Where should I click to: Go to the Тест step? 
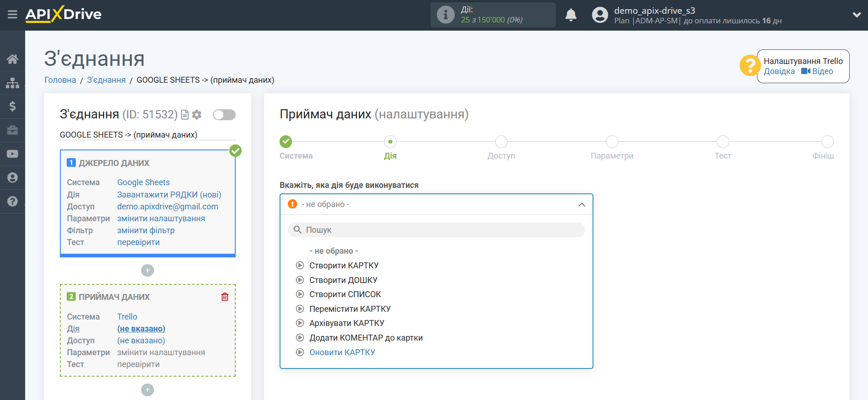click(x=723, y=142)
